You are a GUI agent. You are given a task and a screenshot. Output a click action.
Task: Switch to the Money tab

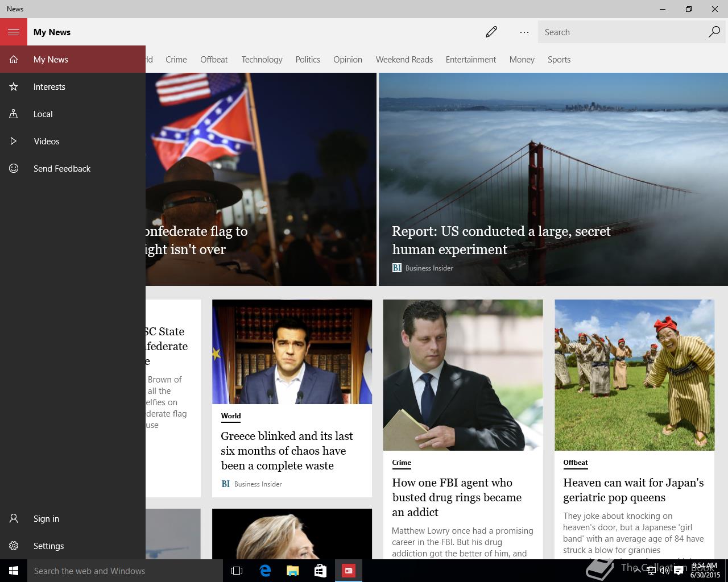[522, 59]
